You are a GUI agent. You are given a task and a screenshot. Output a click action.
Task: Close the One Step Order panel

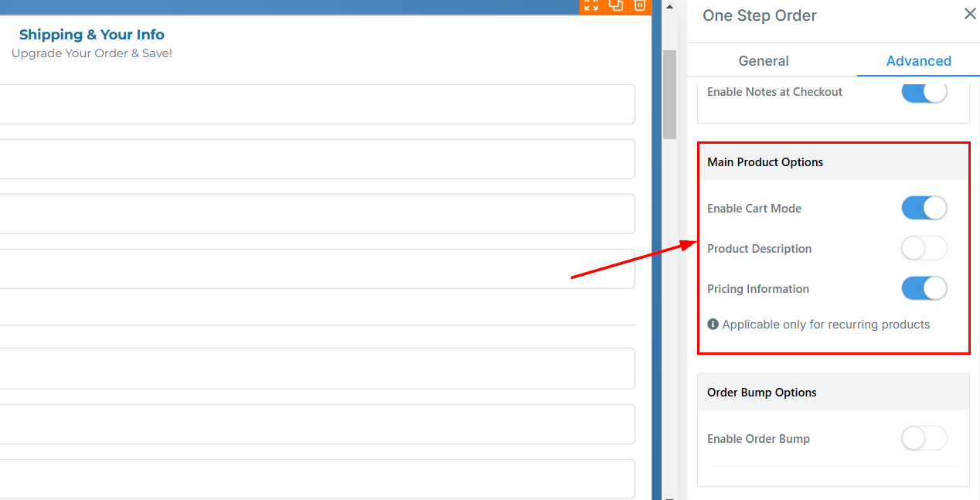[970, 14]
